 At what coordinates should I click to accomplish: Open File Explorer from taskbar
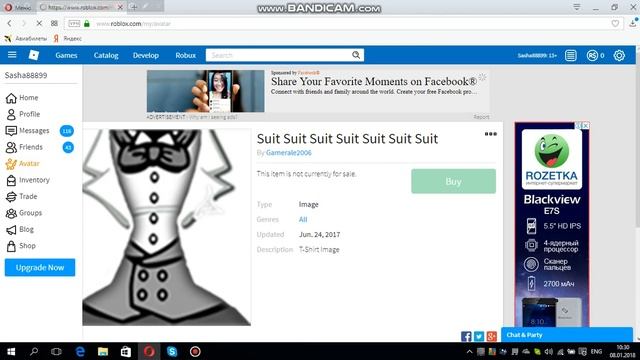(x=103, y=351)
